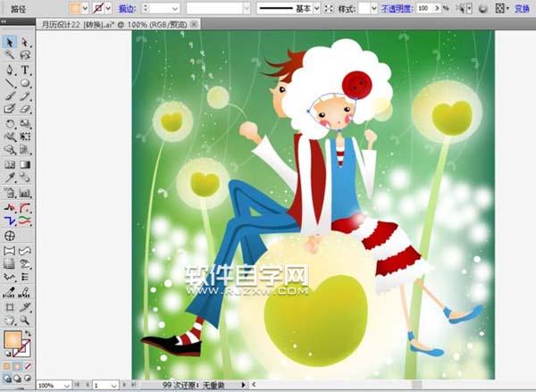
Task: Select the Zoom magnifier tool
Action: click(25, 321)
